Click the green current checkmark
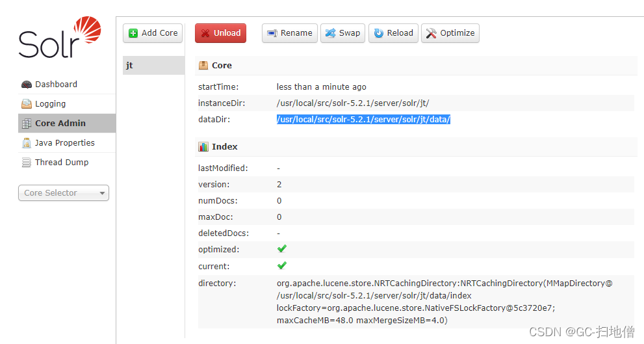Viewport: 644px width, 344px height. pos(282,265)
